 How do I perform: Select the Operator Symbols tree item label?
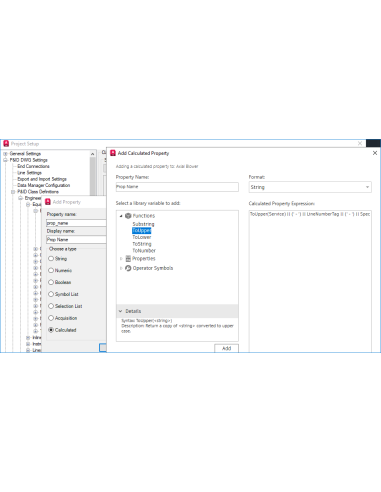click(x=153, y=268)
